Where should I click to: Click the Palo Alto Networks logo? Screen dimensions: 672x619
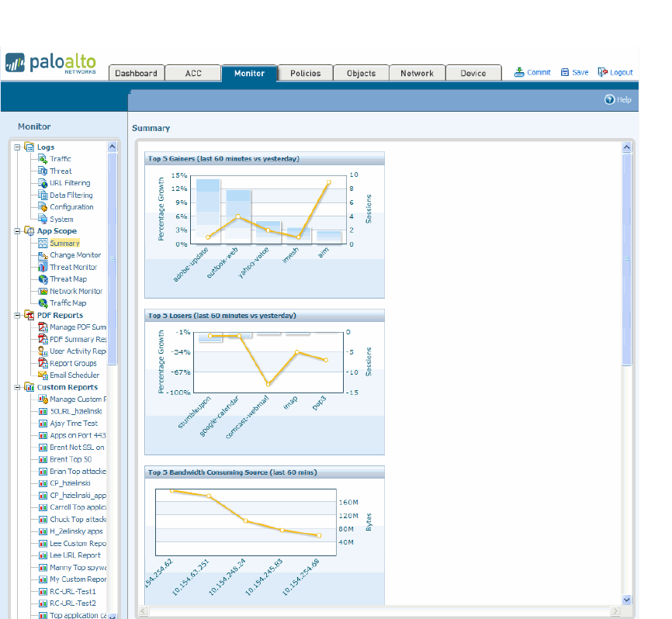point(50,64)
